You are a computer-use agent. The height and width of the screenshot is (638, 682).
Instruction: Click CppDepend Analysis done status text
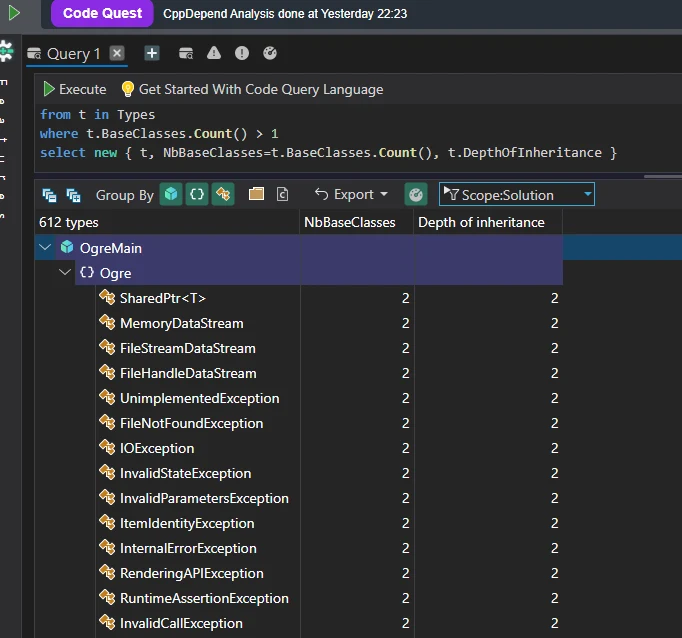click(x=285, y=14)
